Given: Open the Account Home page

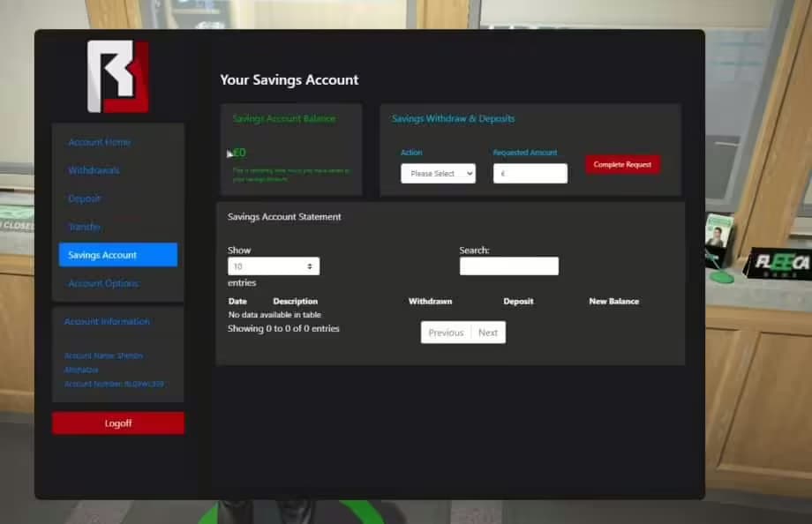Looking at the screenshot, I should point(100,141).
